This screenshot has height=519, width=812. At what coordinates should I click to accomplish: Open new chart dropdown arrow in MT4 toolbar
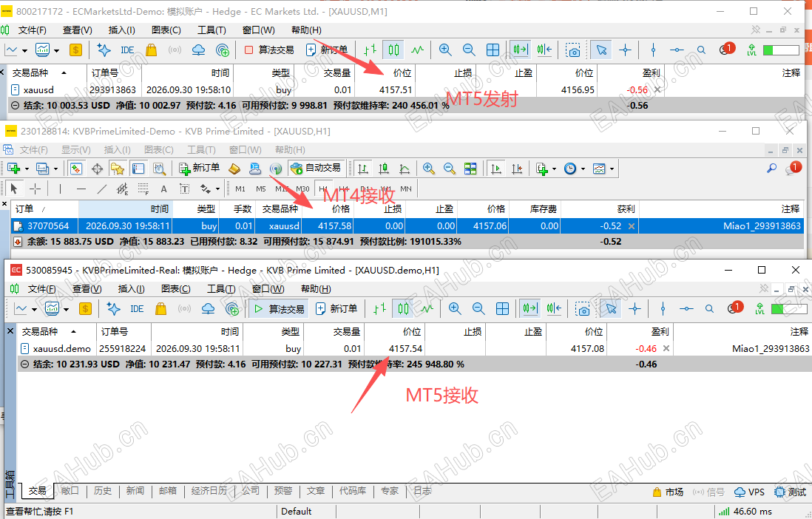coord(27,169)
